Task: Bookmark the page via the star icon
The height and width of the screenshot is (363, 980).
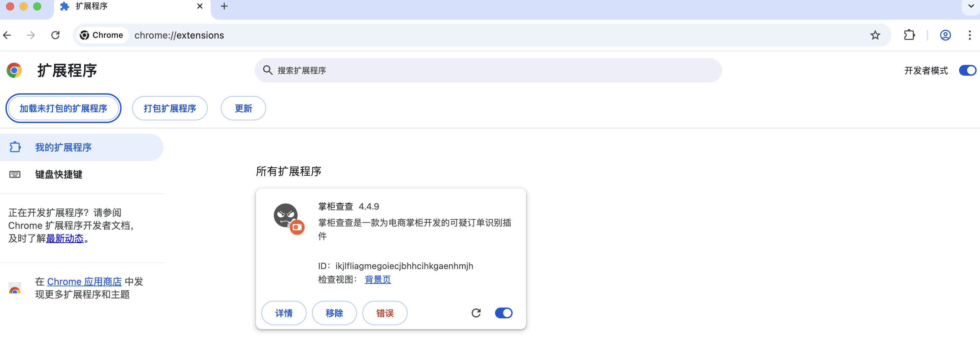Action: tap(875, 35)
